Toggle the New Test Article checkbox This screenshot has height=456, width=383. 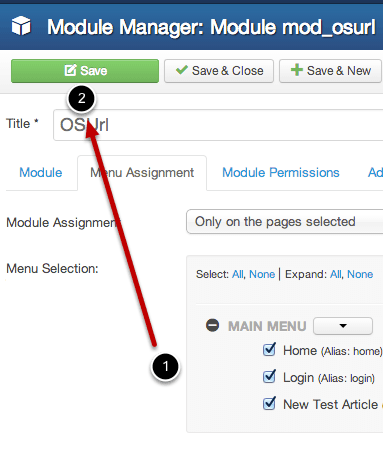pos(269,404)
